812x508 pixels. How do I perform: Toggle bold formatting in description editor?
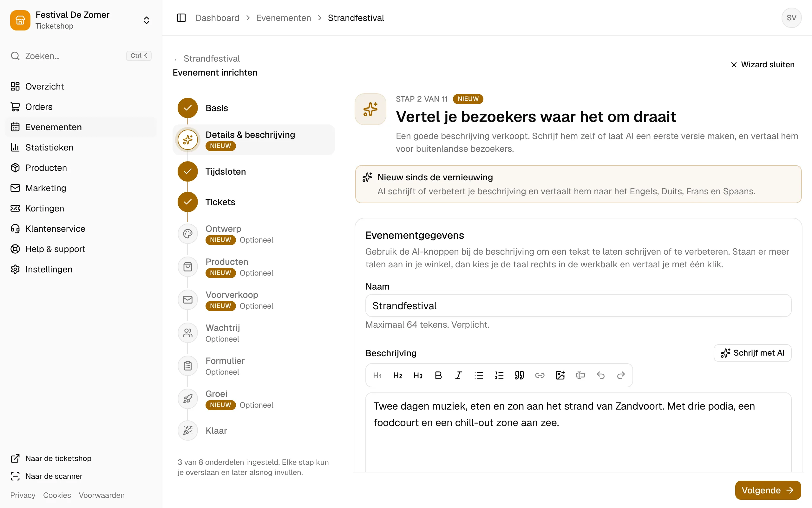(438, 375)
